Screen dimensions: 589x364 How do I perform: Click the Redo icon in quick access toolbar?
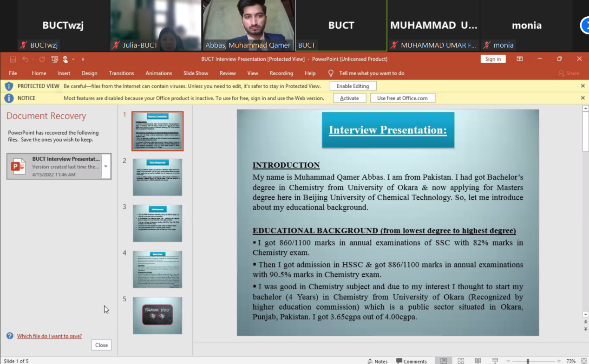[x=42, y=59]
